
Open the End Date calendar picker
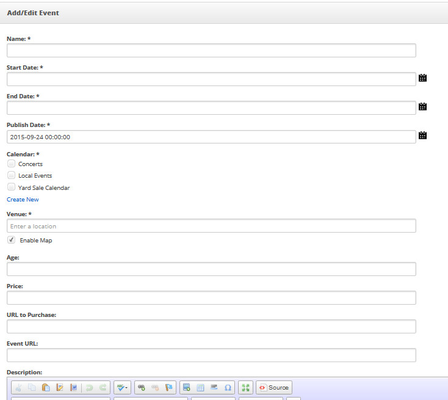tap(423, 107)
